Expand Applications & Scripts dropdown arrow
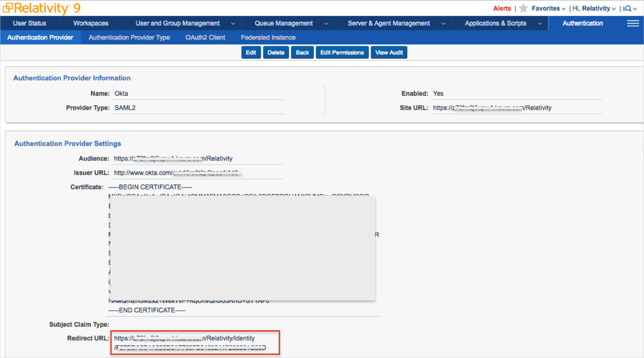Image resolution: width=644 pixels, height=358 pixels. [x=540, y=23]
